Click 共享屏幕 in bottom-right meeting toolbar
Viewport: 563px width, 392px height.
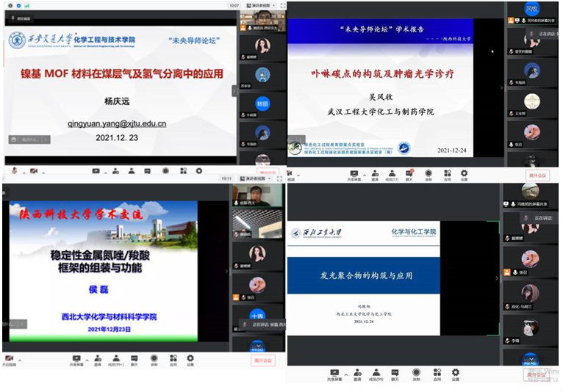334,375
